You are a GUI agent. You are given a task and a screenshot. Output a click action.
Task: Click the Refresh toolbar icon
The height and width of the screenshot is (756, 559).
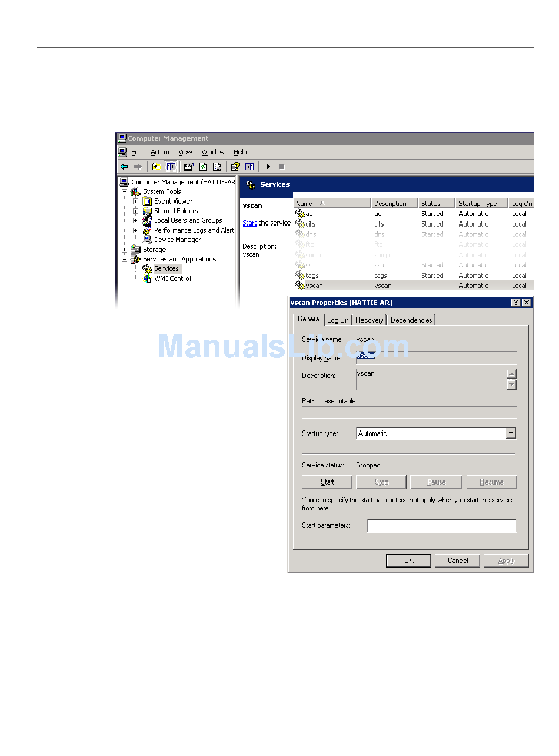click(x=203, y=167)
